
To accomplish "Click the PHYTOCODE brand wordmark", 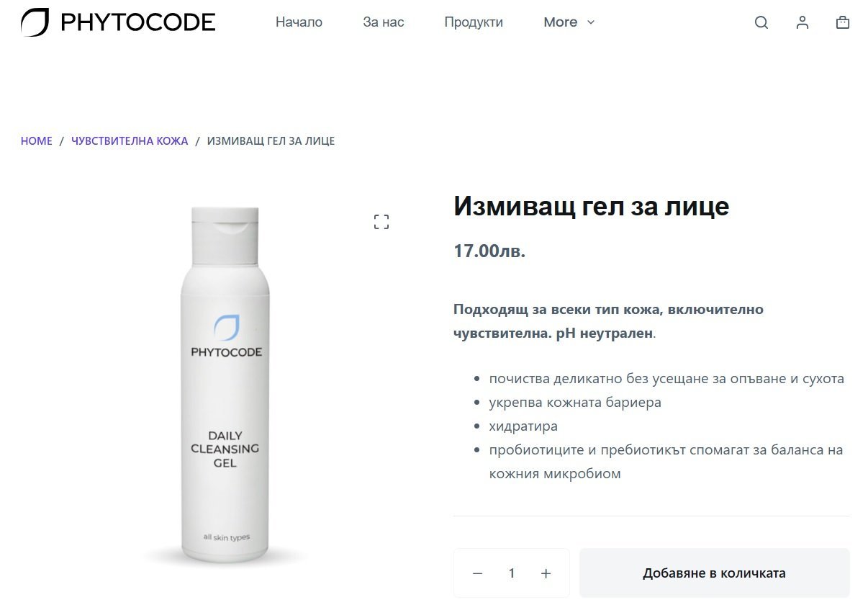I will coord(138,22).
